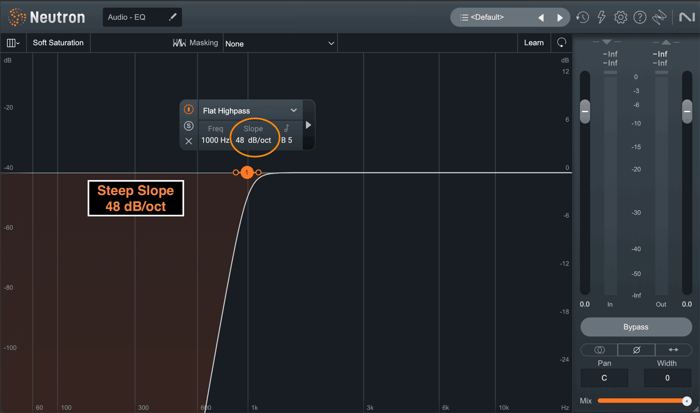Go to the previous preset arrow
This screenshot has width=700, height=413.
541,18
